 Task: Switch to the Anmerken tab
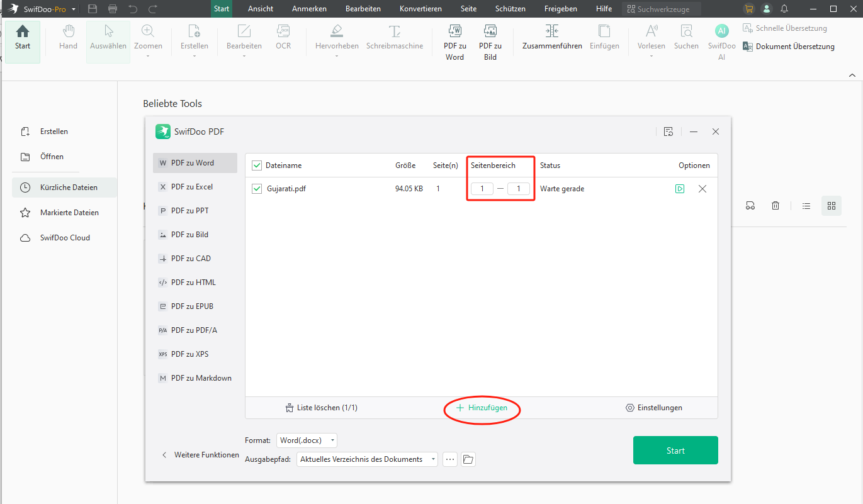pyautogui.click(x=309, y=9)
